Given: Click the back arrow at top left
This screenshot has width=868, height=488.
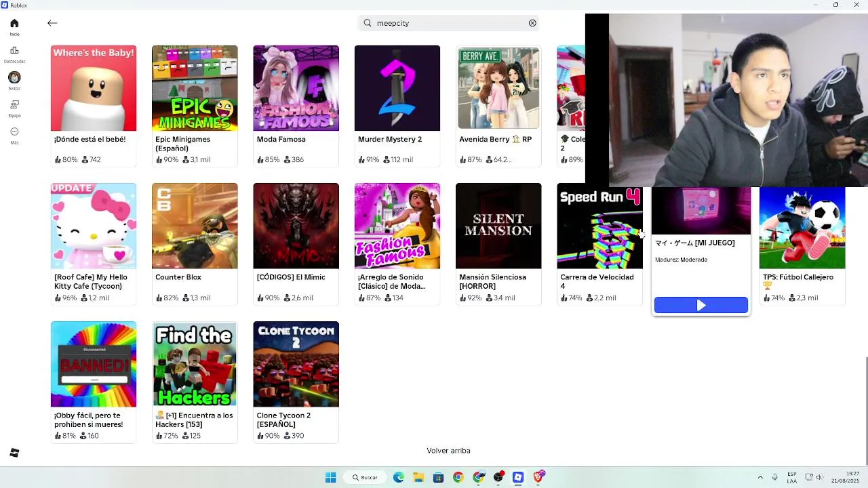Looking at the screenshot, I should [52, 23].
